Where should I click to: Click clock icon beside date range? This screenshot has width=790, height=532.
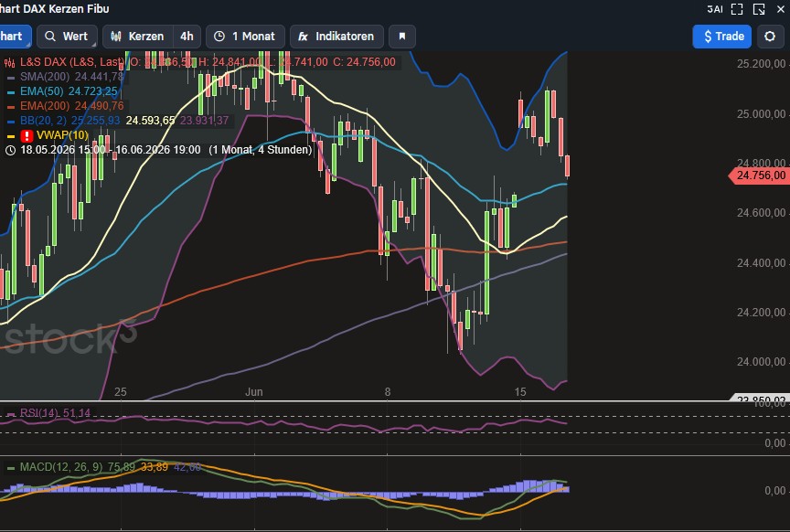click(x=10, y=150)
